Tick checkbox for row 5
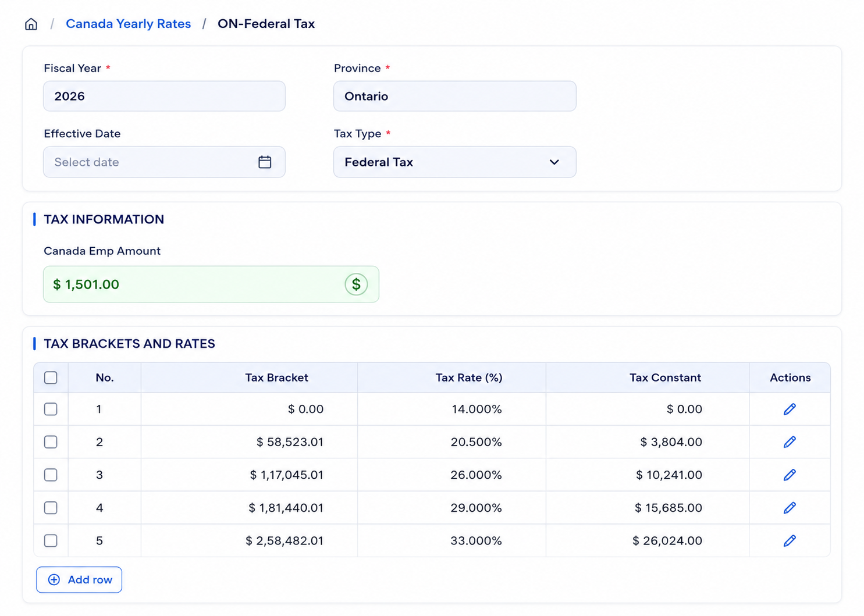The height and width of the screenshot is (616, 864). 51,540
